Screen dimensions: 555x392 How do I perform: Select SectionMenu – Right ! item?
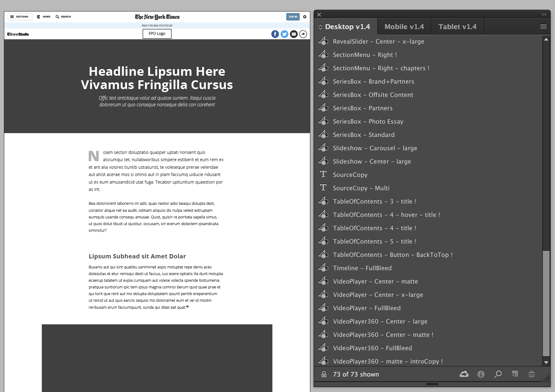[428, 55]
